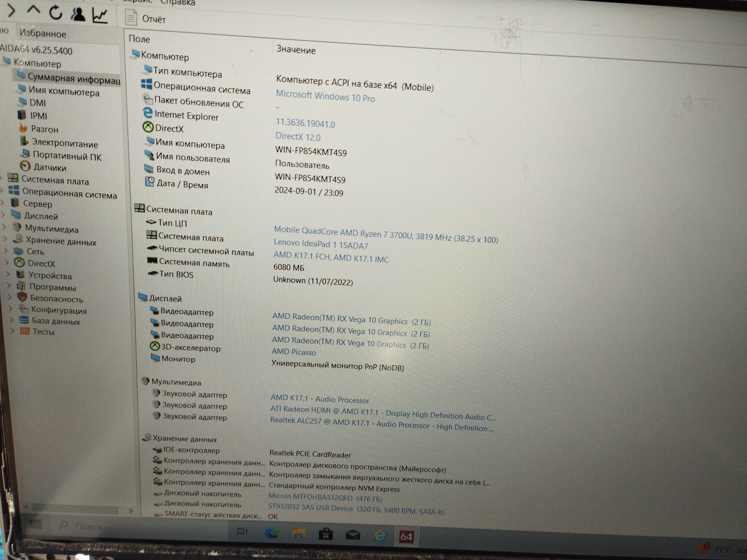This screenshot has height=560, width=747.
Task: Open the Mobile QuadCore AMD Ryzen 7 link
Action: [x=386, y=234]
